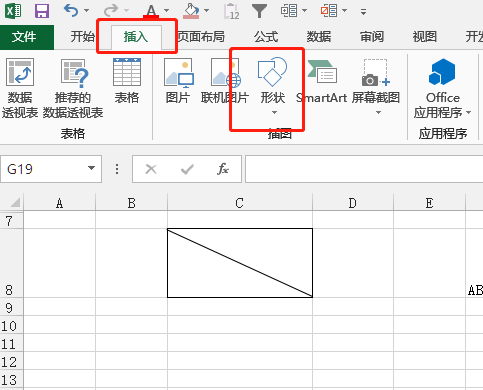Viewport: 483px width, 390px height.
Task: Expand the 屏幕截图 dropdown arrow
Action: [378, 113]
